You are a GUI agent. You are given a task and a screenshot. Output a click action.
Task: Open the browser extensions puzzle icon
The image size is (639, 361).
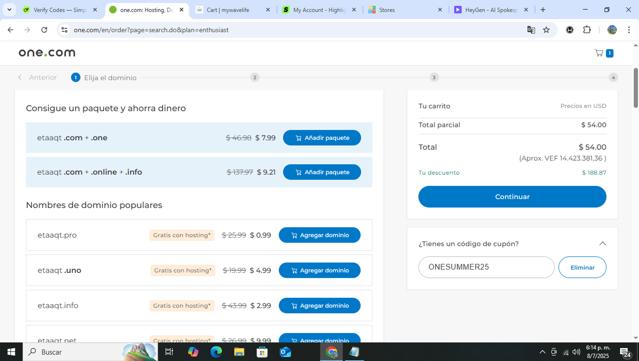click(586, 30)
